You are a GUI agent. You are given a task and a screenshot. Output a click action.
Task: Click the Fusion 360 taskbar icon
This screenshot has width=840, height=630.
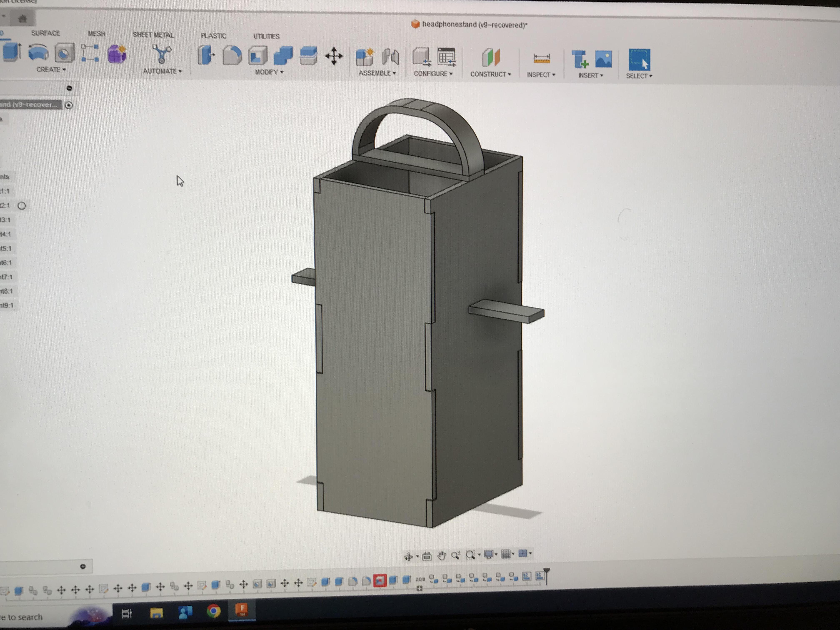pos(242,610)
